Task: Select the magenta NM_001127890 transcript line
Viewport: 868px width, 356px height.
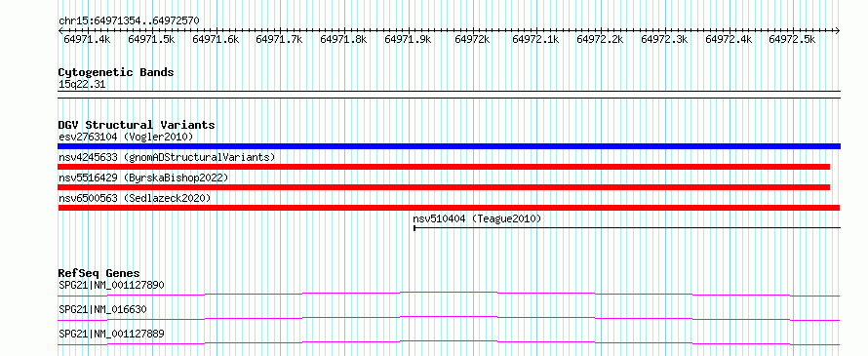Action: pos(449,294)
